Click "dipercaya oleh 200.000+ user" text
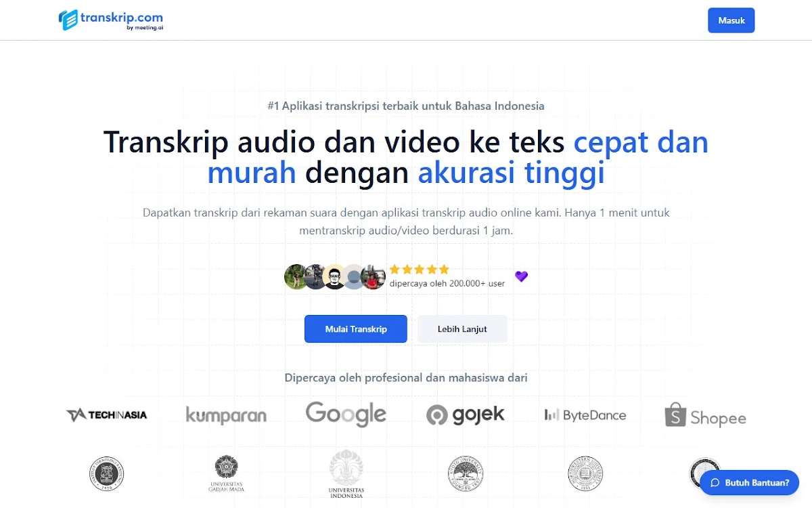Image resolution: width=812 pixels, height=508 pixels. click(447, 284)
